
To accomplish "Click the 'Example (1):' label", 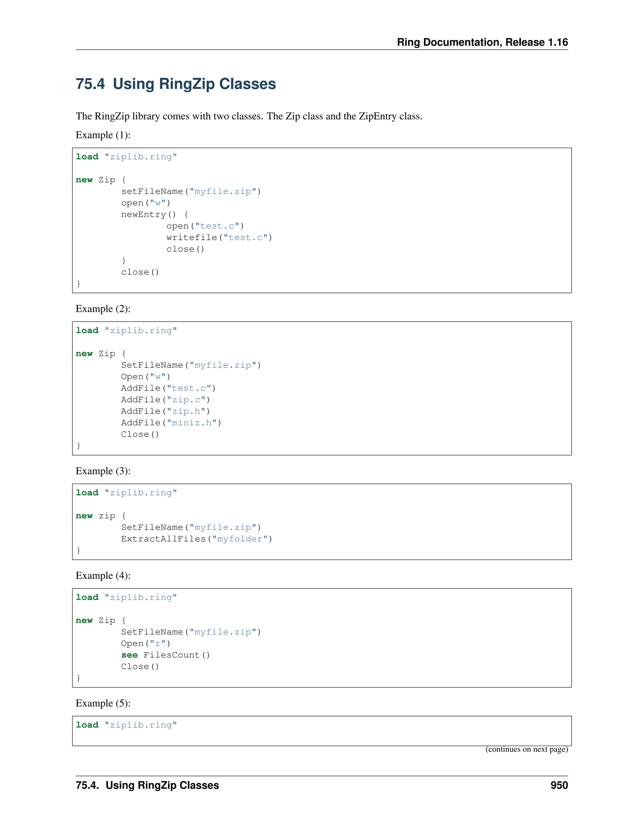I will coord(103,135).
